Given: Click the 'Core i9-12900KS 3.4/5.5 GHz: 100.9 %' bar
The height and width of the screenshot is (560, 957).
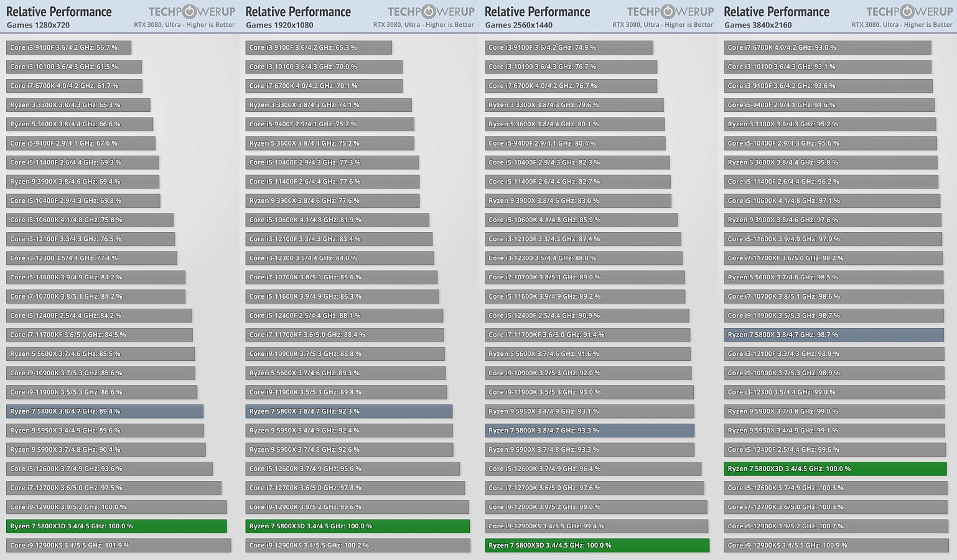Looking at the screenshot, I should [836, 546].
